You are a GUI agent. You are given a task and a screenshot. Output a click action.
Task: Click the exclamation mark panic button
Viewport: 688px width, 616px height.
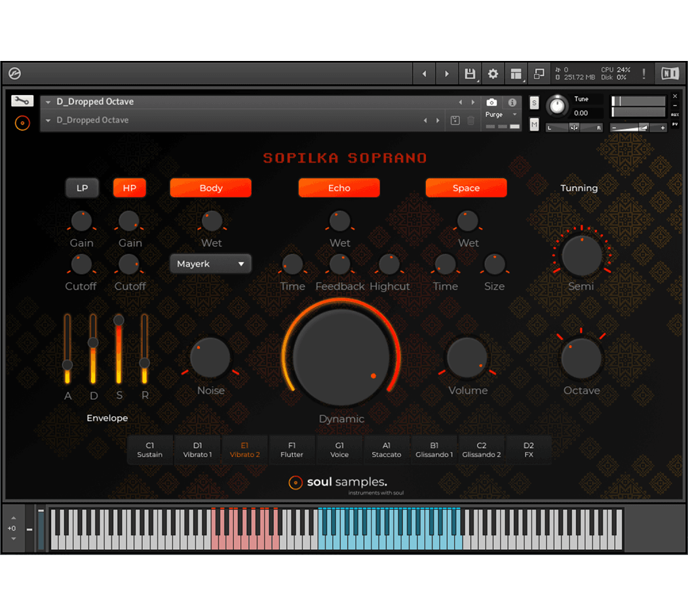pyautogui.click(x=643, y=73)
